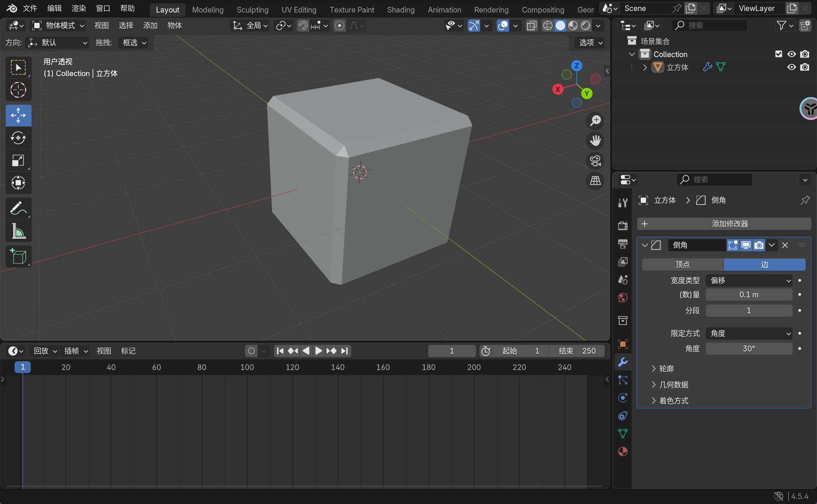Click the 角度 30° slider field
This screenshot has width=817, height=504.
[749, 349]
